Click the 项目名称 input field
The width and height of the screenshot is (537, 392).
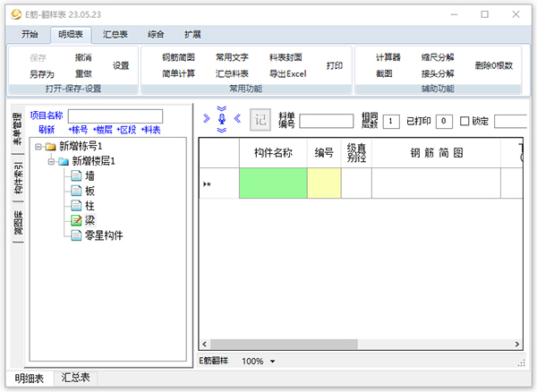pos(115,116)
